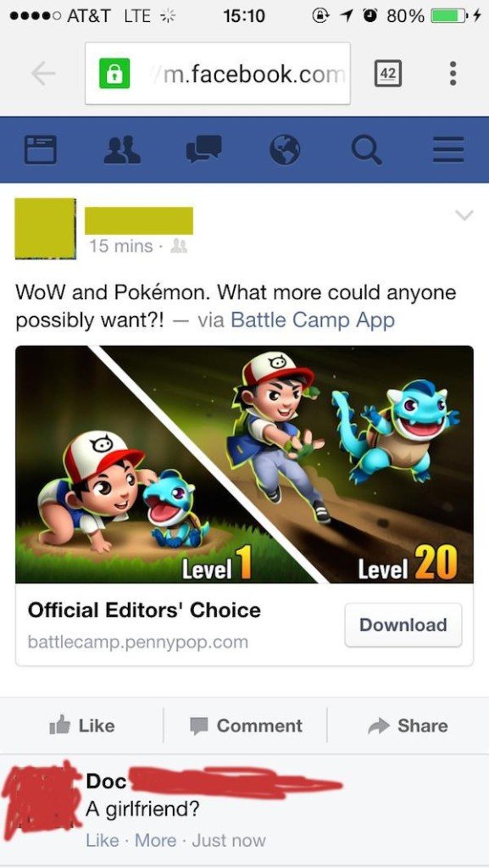The image size is (489, 868).
Task: Open the Battle Camp App link
Action: coord(313,320)
